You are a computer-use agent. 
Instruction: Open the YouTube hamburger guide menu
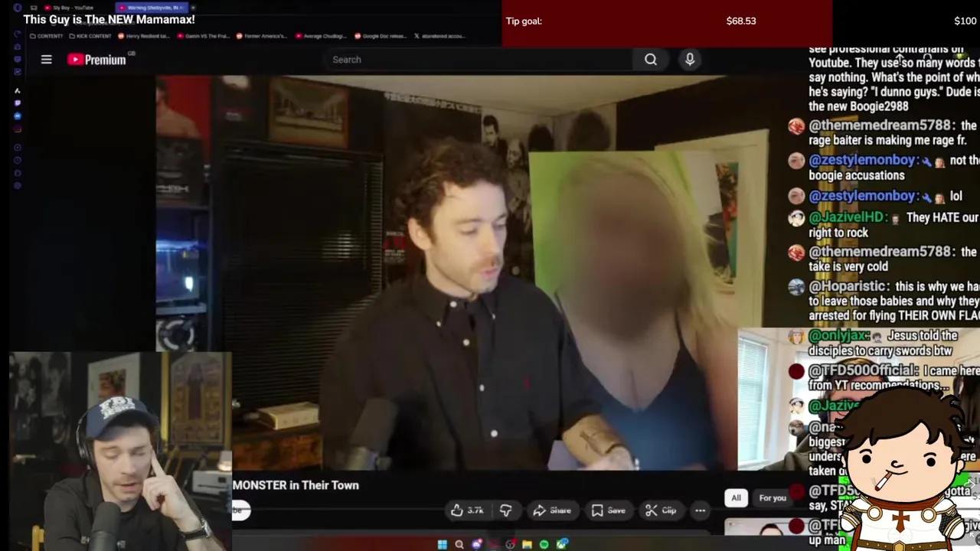(x=46, y=59)
